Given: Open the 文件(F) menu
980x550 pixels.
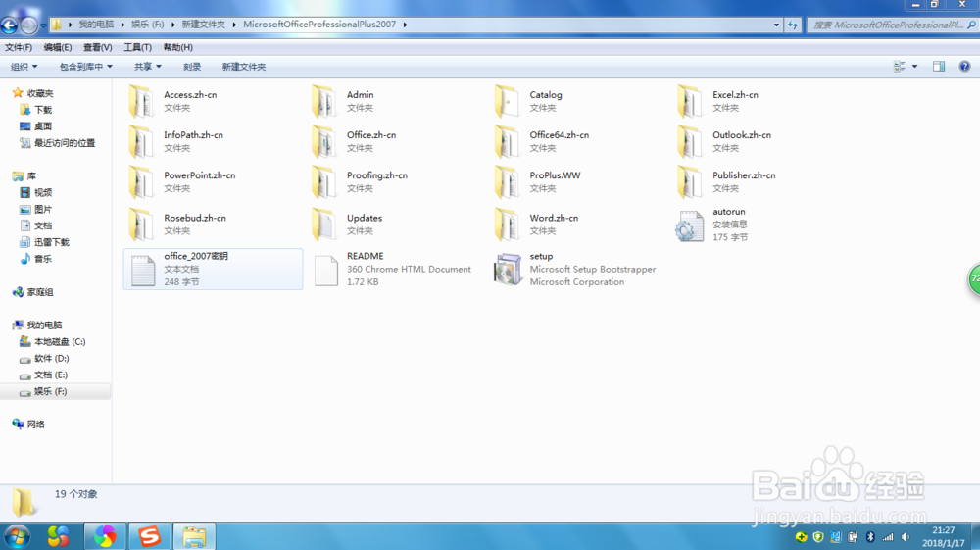Looking at the screenshot, I should tap(18, 47).
